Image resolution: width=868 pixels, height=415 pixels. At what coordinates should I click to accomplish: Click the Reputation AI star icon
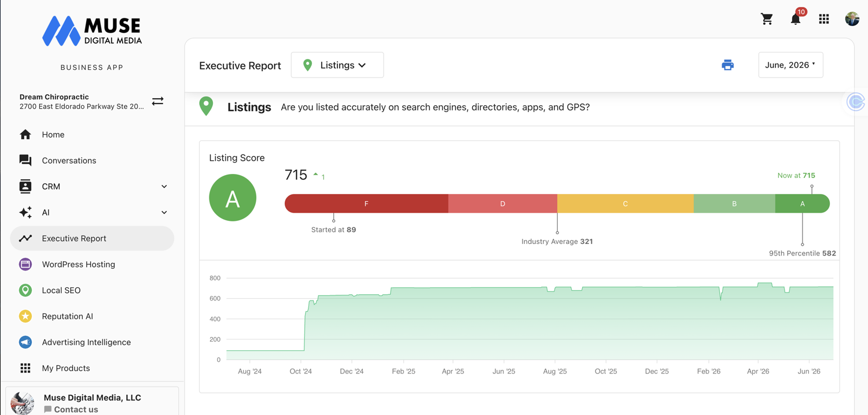(25, 316)
